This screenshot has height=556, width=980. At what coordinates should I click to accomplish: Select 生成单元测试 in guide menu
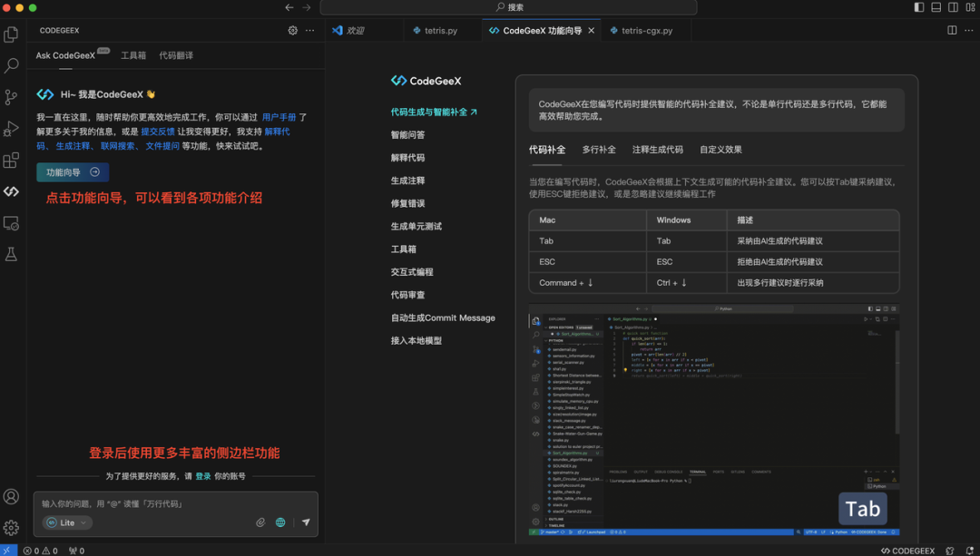416,226
